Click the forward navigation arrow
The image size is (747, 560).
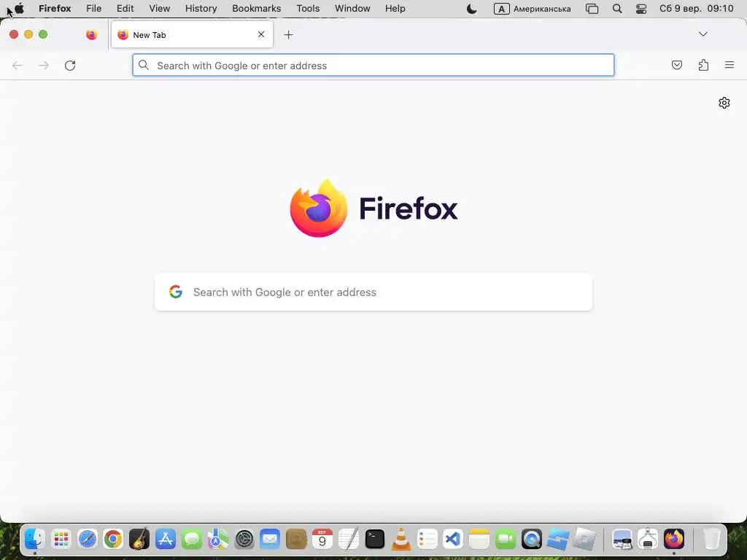(44, 65)
